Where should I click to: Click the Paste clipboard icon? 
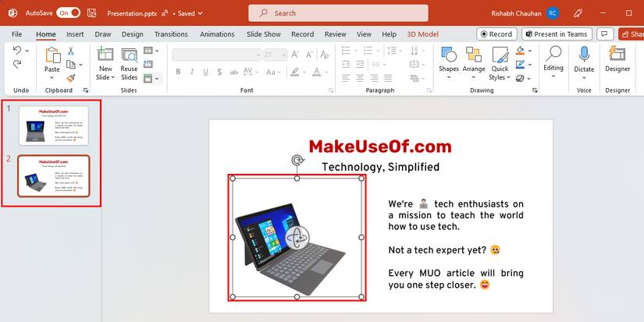(52, 55)
